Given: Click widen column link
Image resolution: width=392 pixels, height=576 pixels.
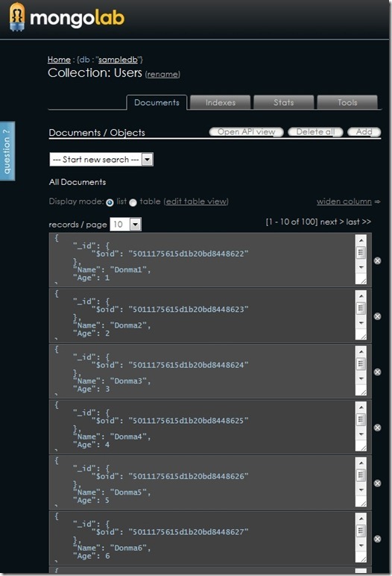Looking at the screenshot, I should coord(344,201).
